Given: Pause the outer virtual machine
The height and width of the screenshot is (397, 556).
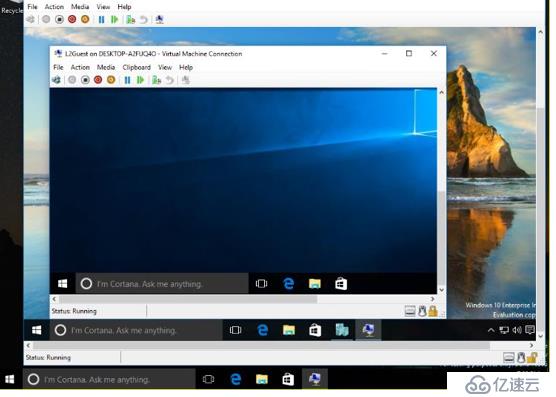Looking at the screenshot, I should click(x=101, y=19).
